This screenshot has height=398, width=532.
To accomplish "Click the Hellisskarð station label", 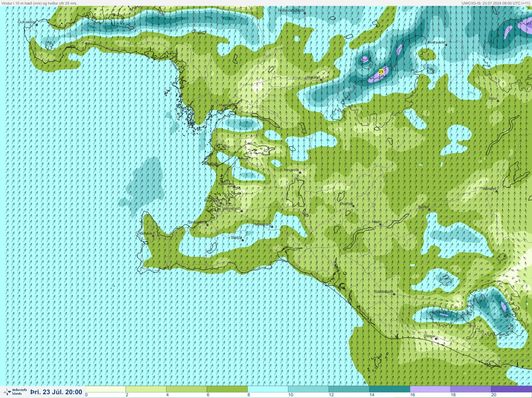I will [x=262, y=224].
